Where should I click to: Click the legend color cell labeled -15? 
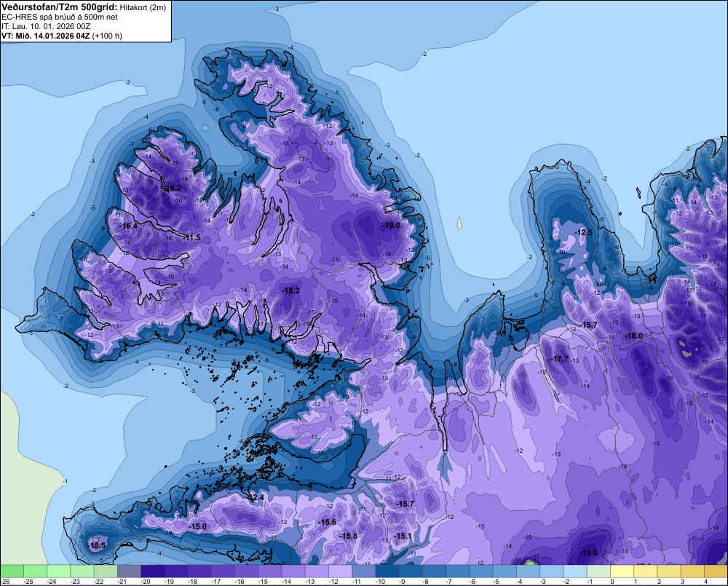pos(270,571)
